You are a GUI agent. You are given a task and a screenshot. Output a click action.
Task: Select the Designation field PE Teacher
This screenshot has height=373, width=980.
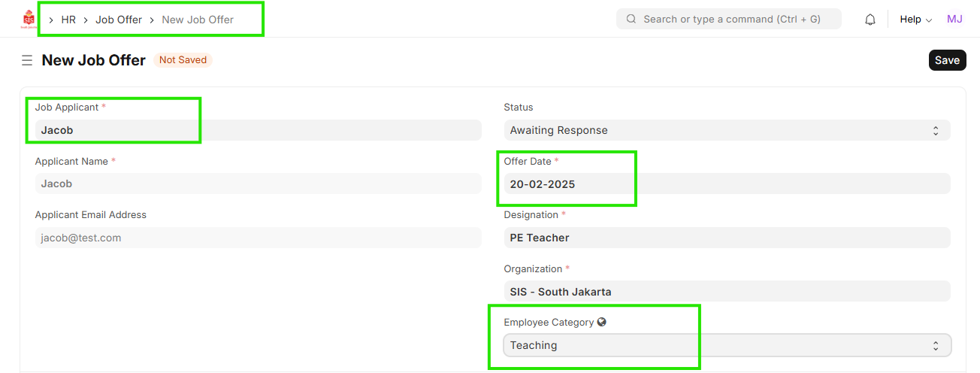pyautogui.click(x=726, y=238)
